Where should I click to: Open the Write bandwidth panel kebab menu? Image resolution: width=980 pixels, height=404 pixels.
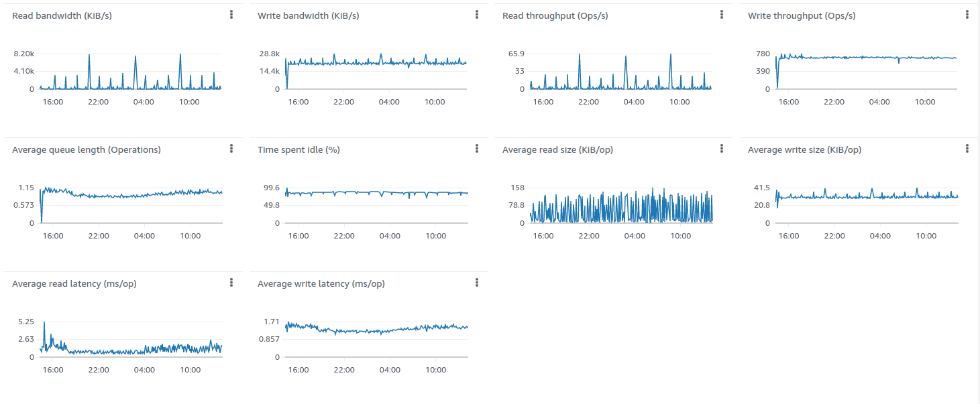pyautogui.click(x=477, y=15)
